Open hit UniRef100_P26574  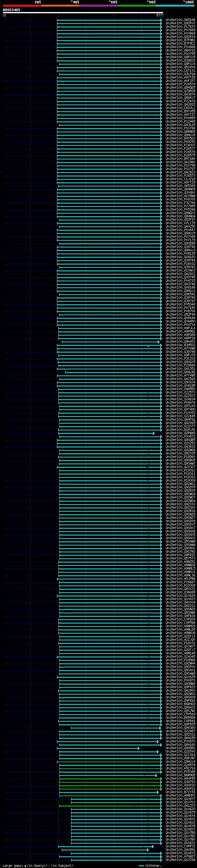[180, 84]
